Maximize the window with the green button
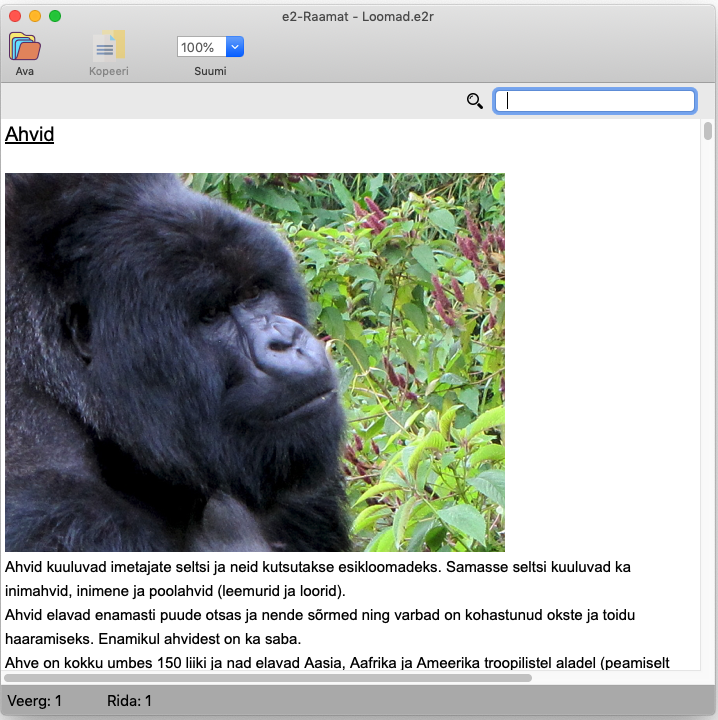Image resolution: width=718 pixels, height=720 pixels. (x=55, y=16)
